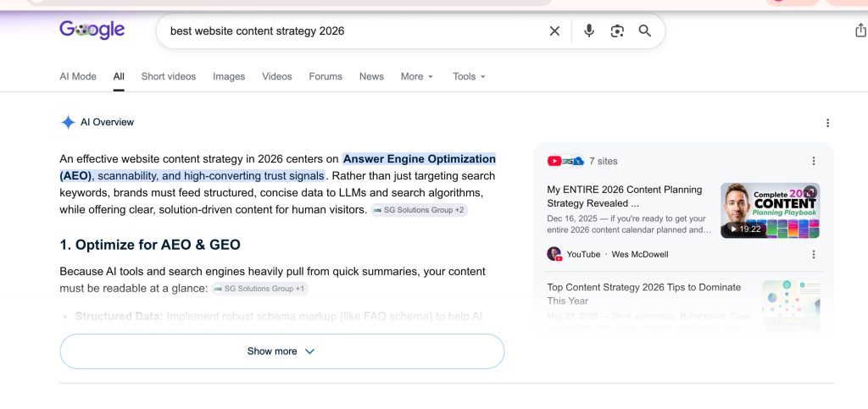The image size is (868, 409).
Task: Click Wes McDowell channel avatar
Action: point(554,254)
